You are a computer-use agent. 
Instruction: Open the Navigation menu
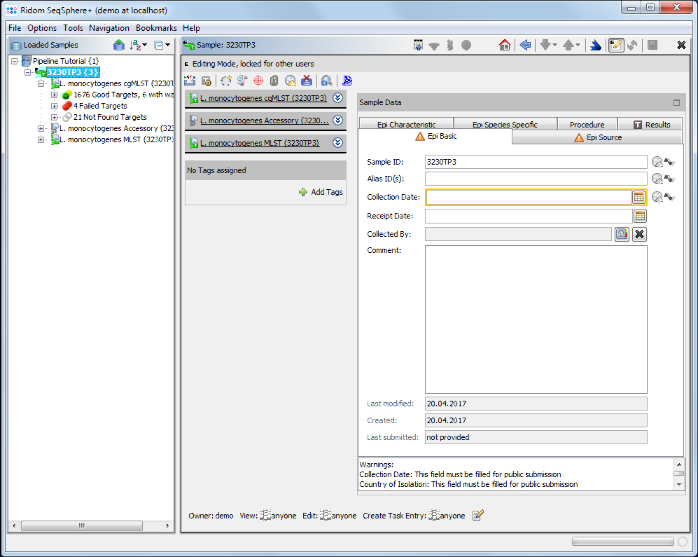(x=109, y=28)
